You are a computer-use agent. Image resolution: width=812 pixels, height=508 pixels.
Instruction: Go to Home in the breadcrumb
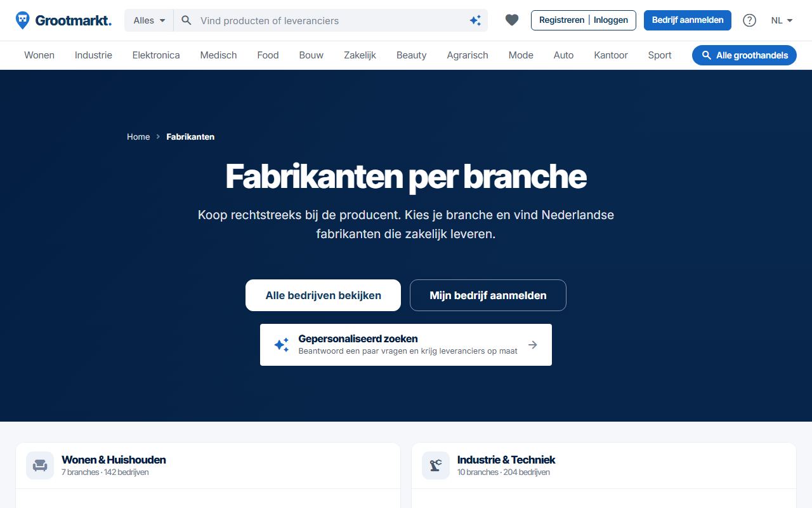click(138, 137)
